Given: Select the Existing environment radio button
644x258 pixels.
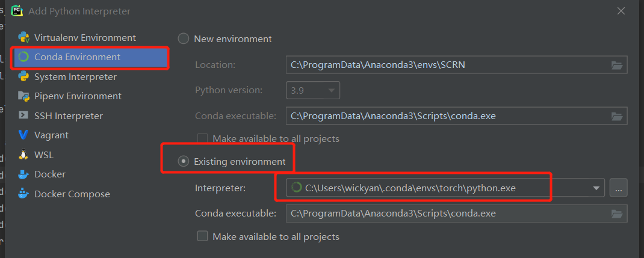Looking at the screenshot, I should point(184,162).
